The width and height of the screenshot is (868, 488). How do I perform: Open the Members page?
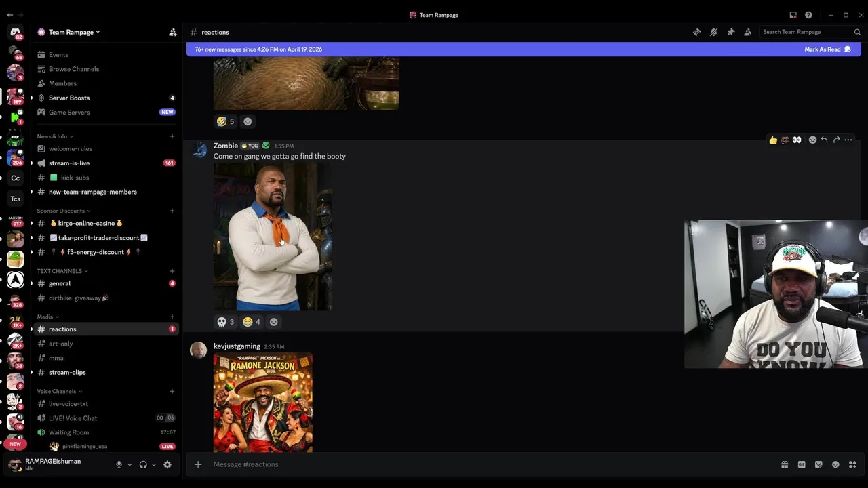coord(105,83)
